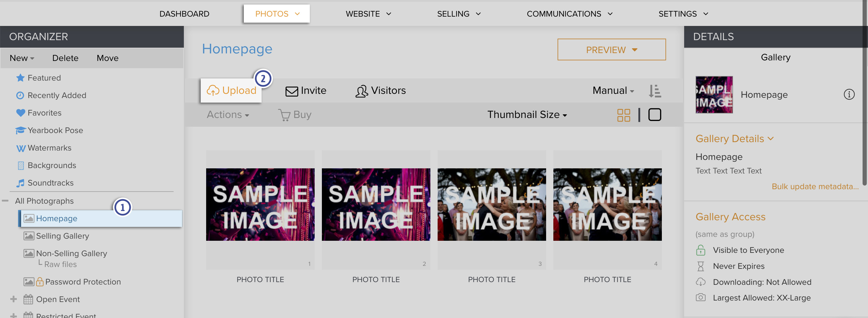Click Move in the Organizer toolbar
The height and width of the screenshot is (318, 868).
tap(108, 58)
